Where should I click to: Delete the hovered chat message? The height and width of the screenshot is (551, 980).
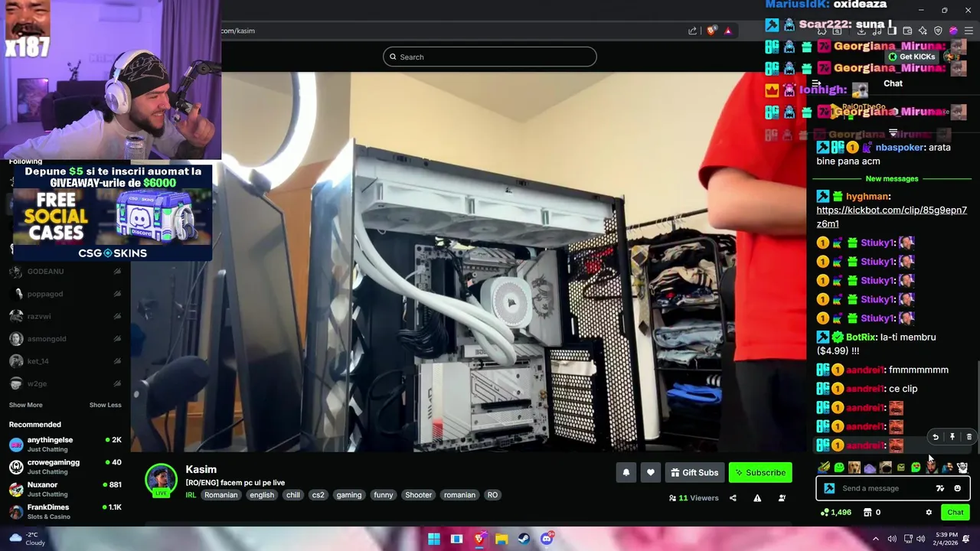point(969,437)
